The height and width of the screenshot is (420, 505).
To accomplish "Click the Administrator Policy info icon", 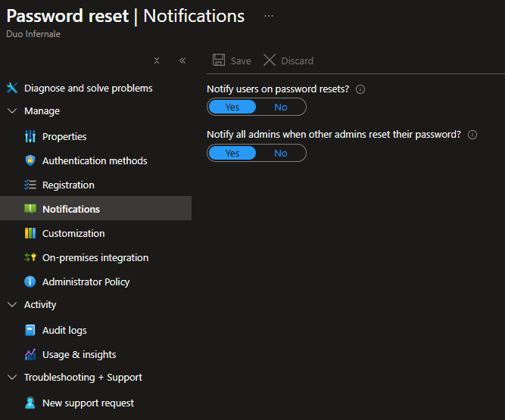I will coord(30,282).
